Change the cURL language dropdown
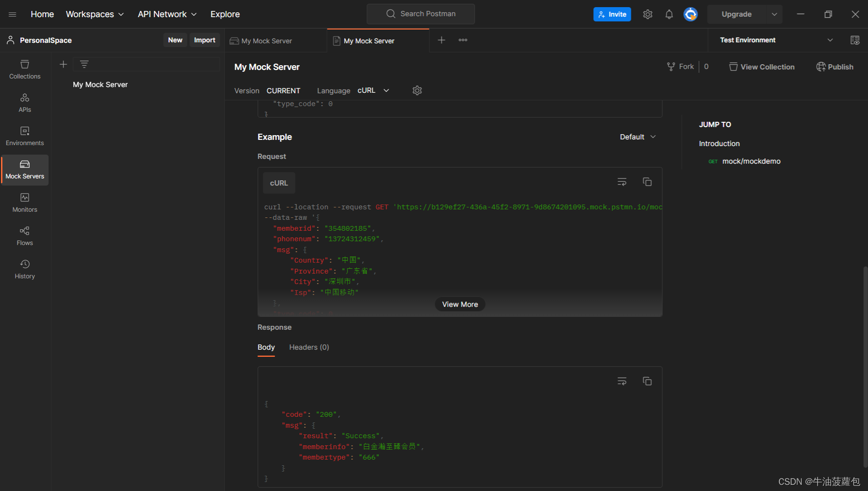Viewport: 868px width, 491px height. tap(373, 90)
